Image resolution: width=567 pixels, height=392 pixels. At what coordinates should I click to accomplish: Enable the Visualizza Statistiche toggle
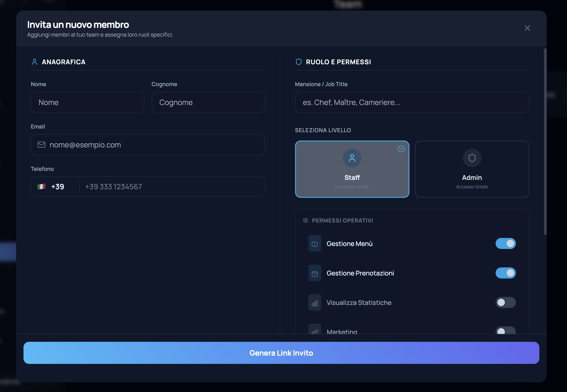pyautogui.click(x=505, y=303)
